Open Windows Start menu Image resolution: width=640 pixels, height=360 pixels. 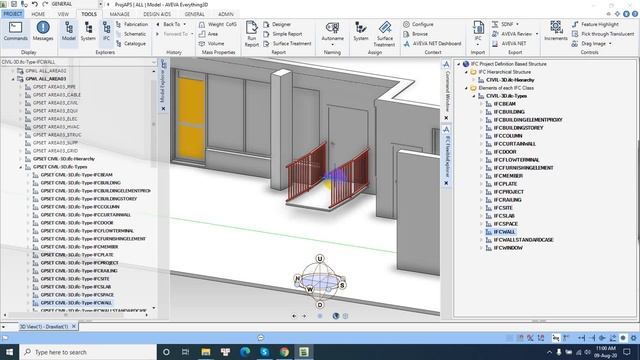9,352
